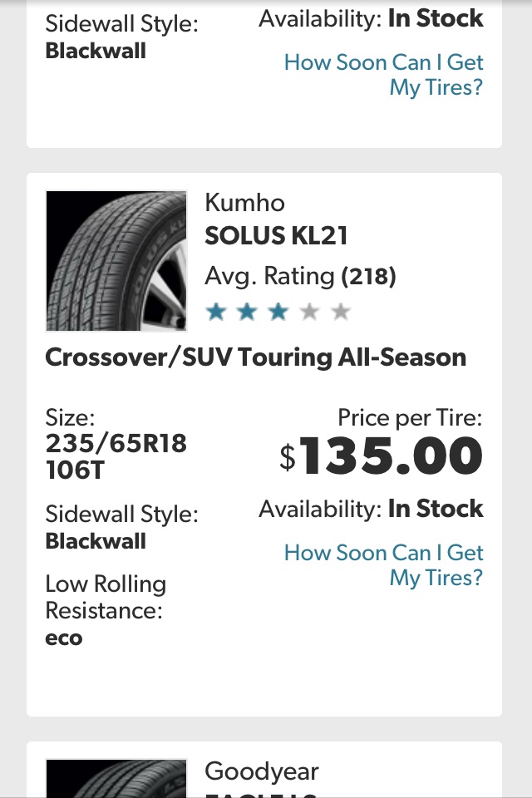The image size is (532, 798).
Task: Click the second rating star for SOLUS KL21
Action: coord(248,313)
